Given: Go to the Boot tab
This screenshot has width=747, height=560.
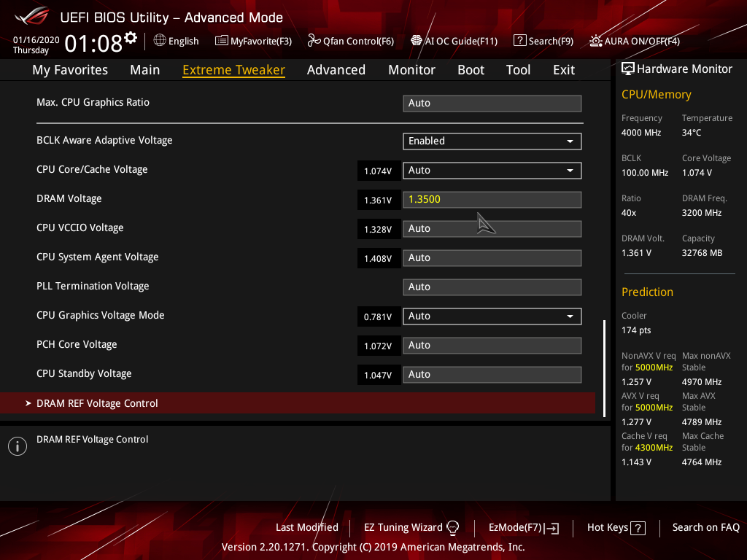Looking at the screenshot, I should [x=471, y=70].
